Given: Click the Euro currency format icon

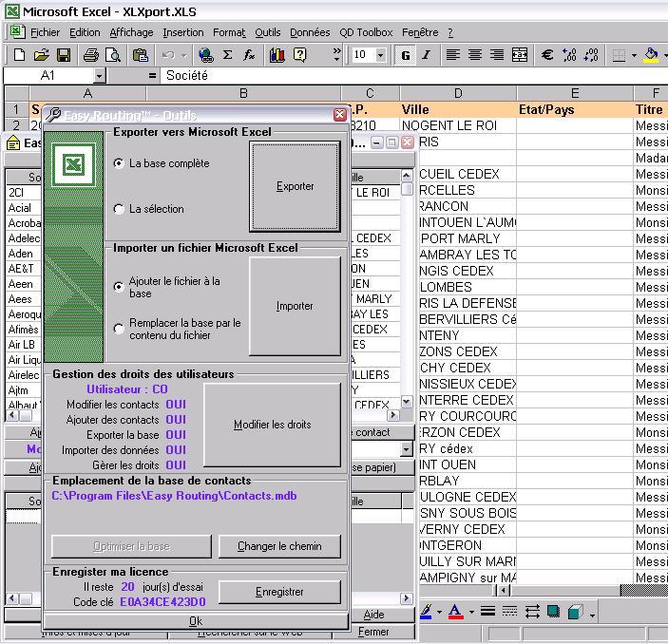Looking at the screenshot, I should (547, 56).
